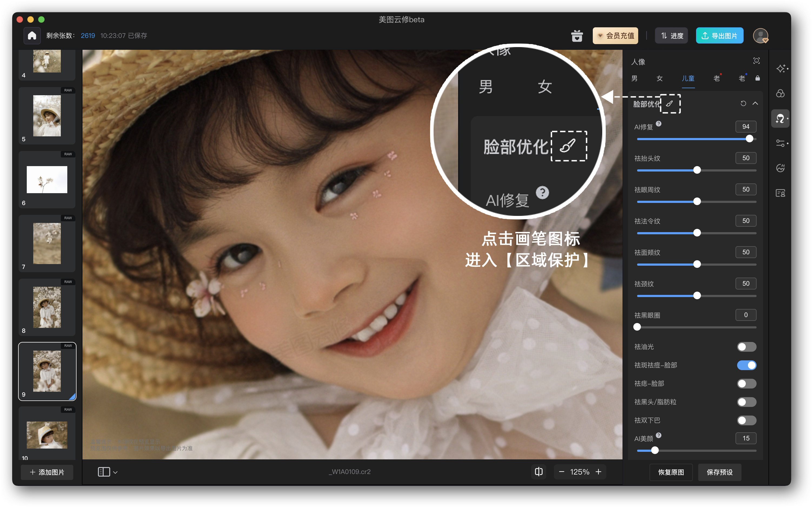The width and height of the screenshot is (812, 507).
Task: Click the face detection icon beside 人像
Action: pyautogui.click(x=756, y=61)
